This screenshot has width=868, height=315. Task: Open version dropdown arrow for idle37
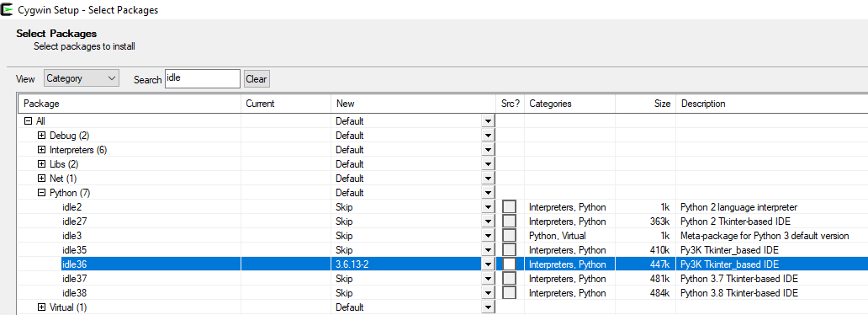pos(488,279)
